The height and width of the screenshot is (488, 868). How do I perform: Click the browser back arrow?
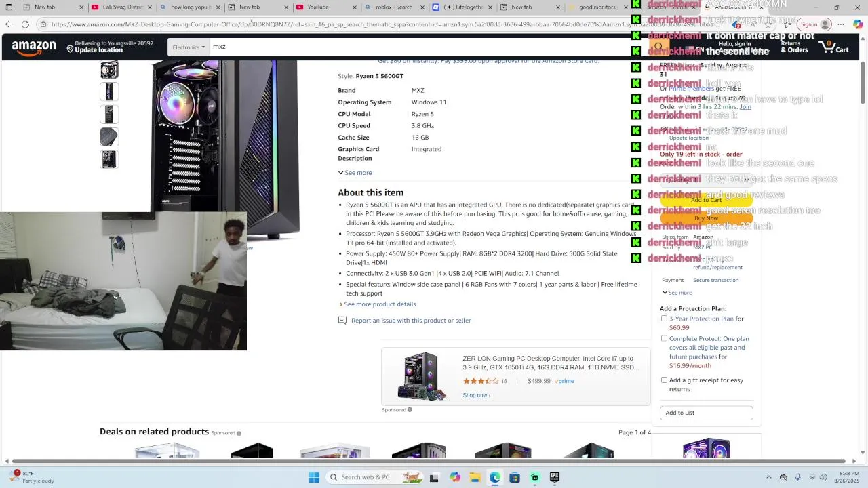pyautogui.click(x=9, y=24)
